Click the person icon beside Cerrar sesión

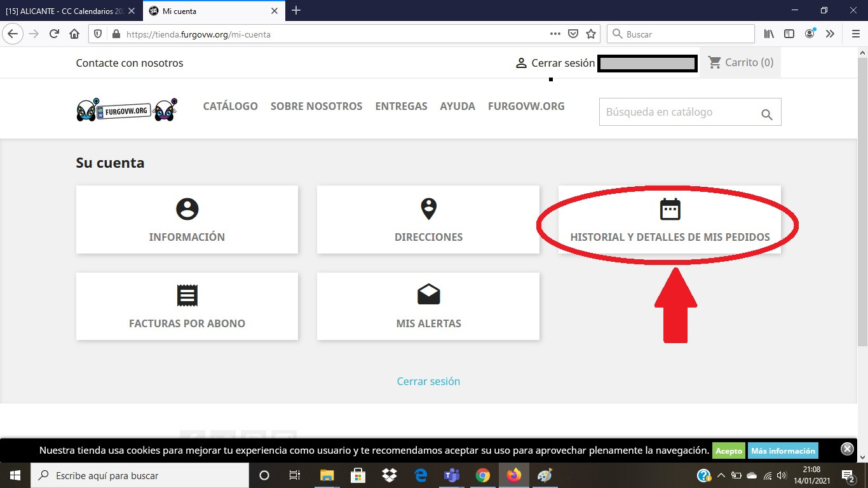tap(521, 63)
